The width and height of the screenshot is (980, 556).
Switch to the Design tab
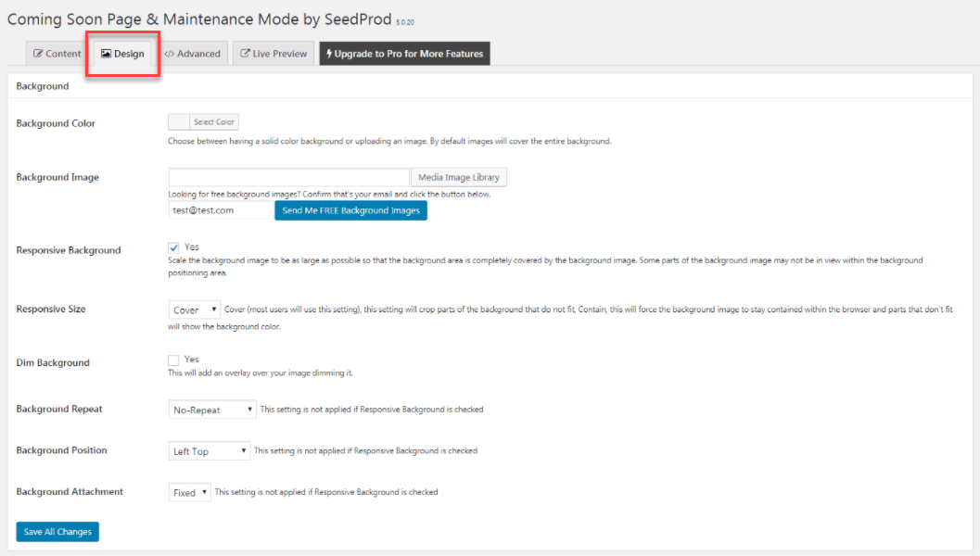(x=122, y=54)
